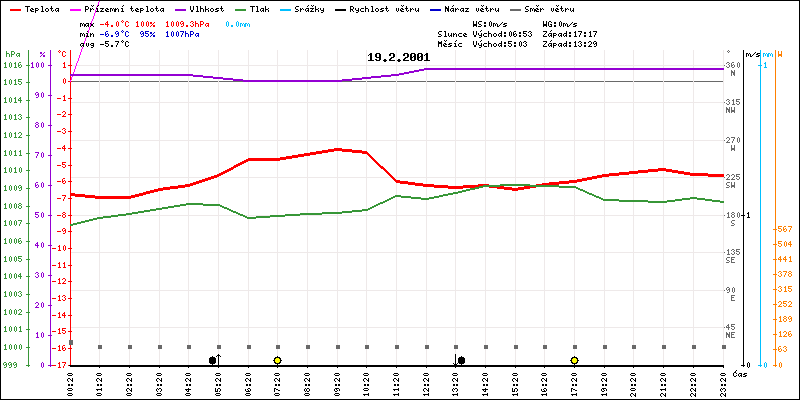Viewport: 800px width, 400px height.
Task: Click the chart date title 19.2.2001
Action: pos(400,58)
